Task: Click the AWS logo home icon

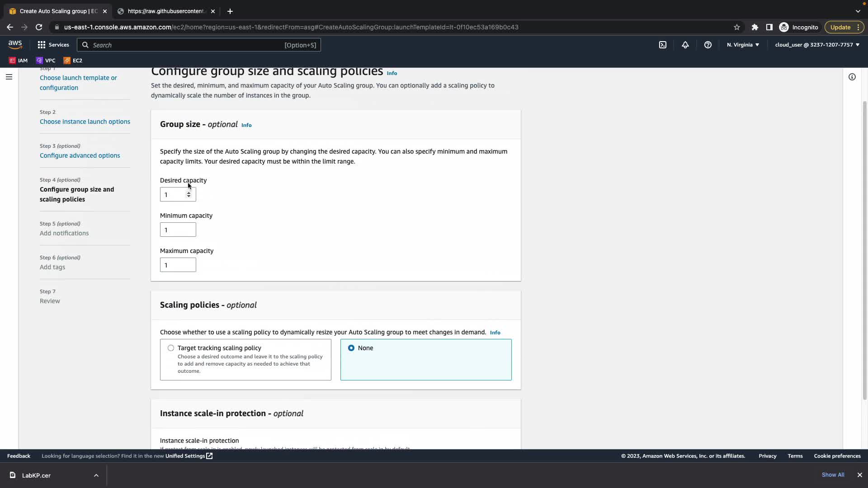Action: (15, 44)
